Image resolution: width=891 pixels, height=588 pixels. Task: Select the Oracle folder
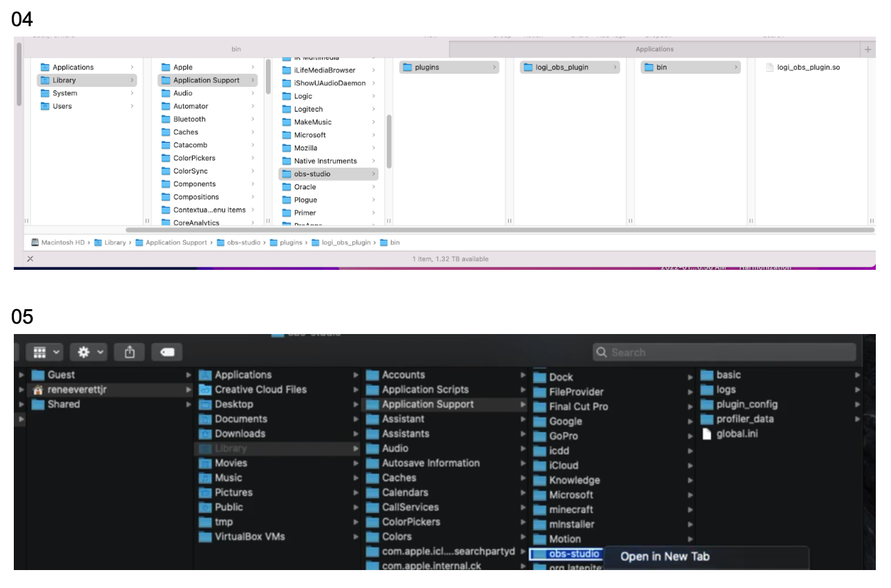click(328, 187)
